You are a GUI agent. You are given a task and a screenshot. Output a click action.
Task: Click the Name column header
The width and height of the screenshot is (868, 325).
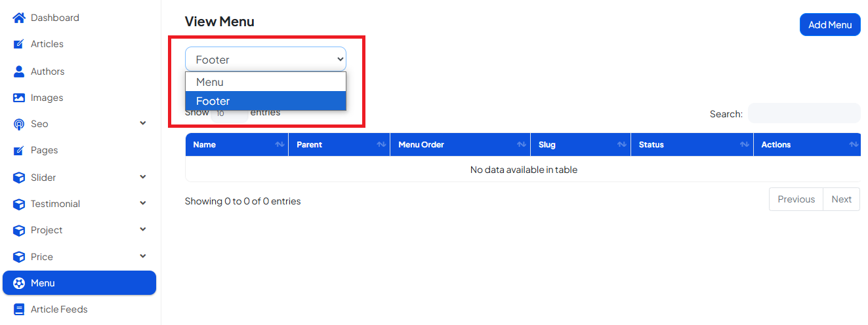237,145
